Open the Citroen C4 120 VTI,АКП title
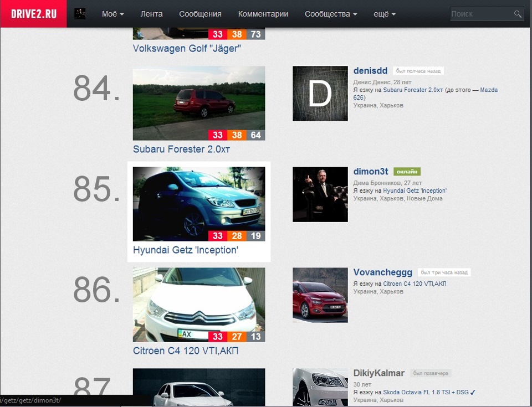The image size is (532, 407). click(x=186, y=351)
